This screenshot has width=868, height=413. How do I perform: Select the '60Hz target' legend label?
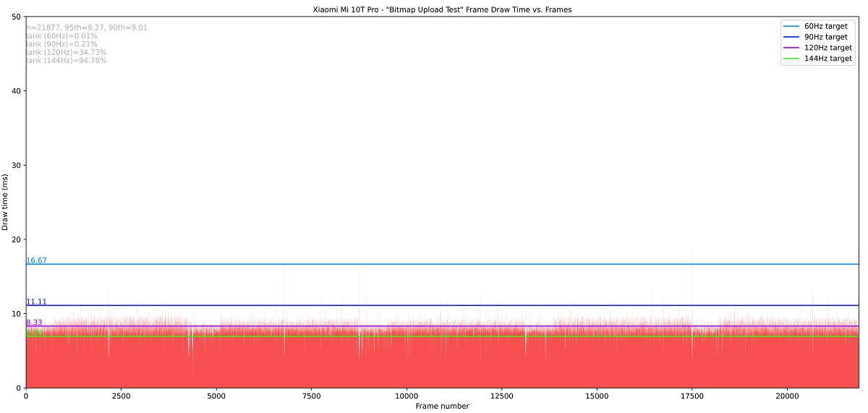point(826,26)
